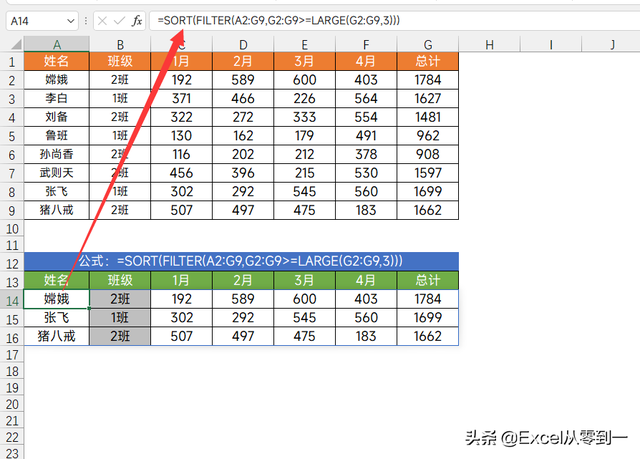Select column A header
The image size is (640, 459).
coord(57,44)
